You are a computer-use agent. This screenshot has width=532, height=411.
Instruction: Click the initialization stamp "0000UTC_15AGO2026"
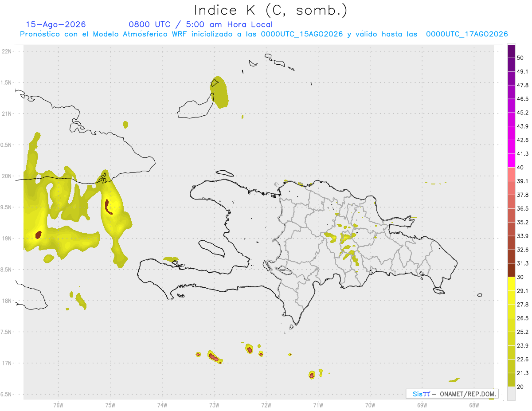pyautogui.click(x=301, y=34)
